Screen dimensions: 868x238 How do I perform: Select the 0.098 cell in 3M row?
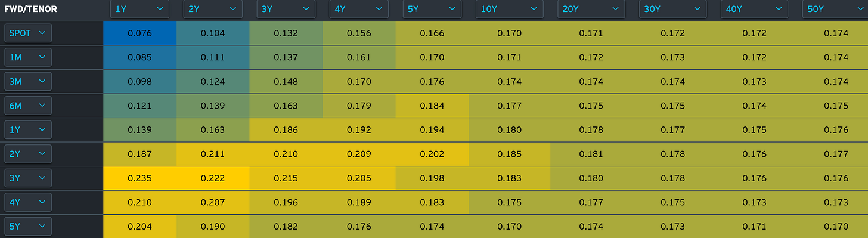click(139, 82)
